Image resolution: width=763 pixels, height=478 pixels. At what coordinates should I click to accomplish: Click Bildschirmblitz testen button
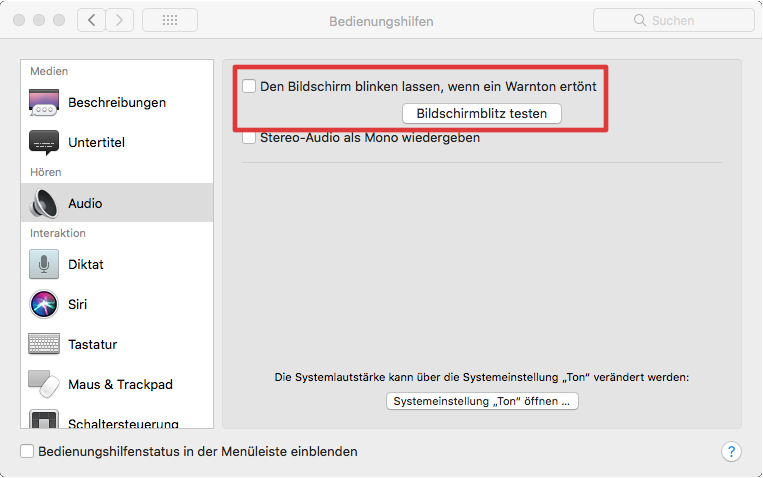coord(482,113)
